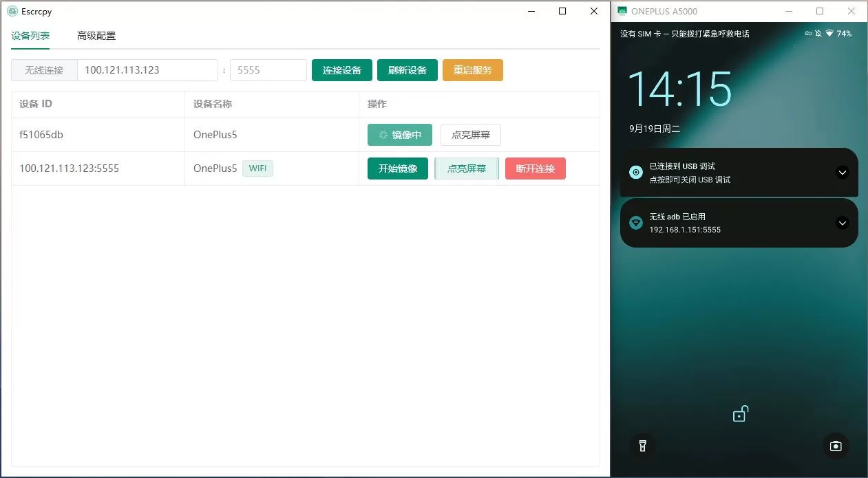Open the camera shortcut on the lock screen
This screenshot has width=868, height=478.
tap(836, 446)
